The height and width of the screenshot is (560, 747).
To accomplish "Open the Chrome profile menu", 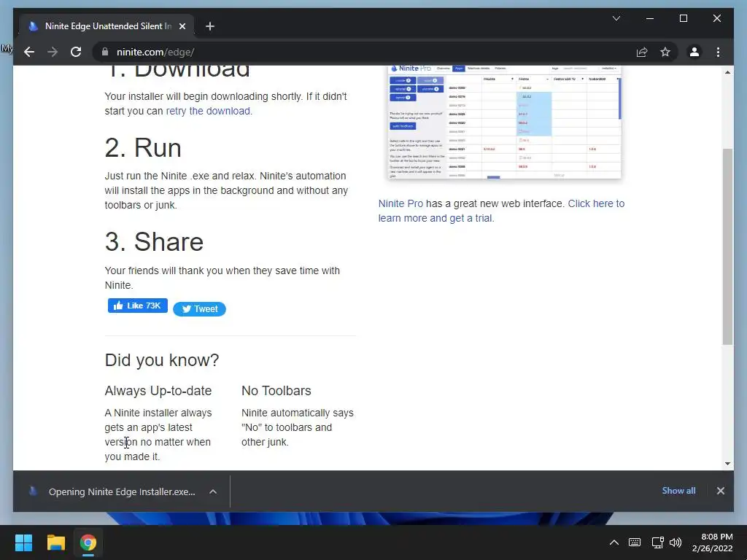I will point(694,52).
